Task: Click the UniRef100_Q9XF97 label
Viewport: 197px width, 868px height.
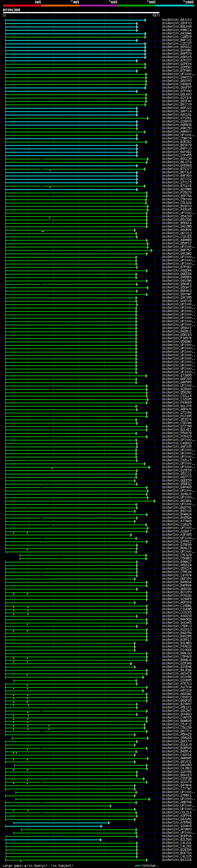Action: click(x=177, y=88)
